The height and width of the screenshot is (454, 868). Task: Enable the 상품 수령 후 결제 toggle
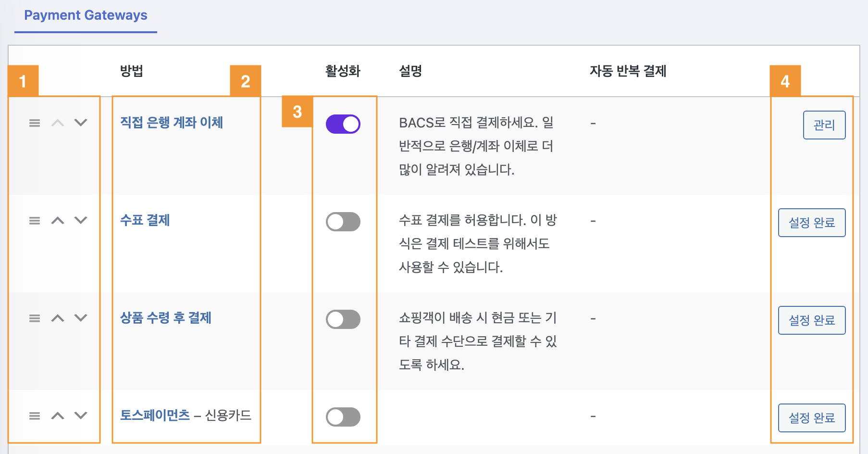click(x=343, y=319)
